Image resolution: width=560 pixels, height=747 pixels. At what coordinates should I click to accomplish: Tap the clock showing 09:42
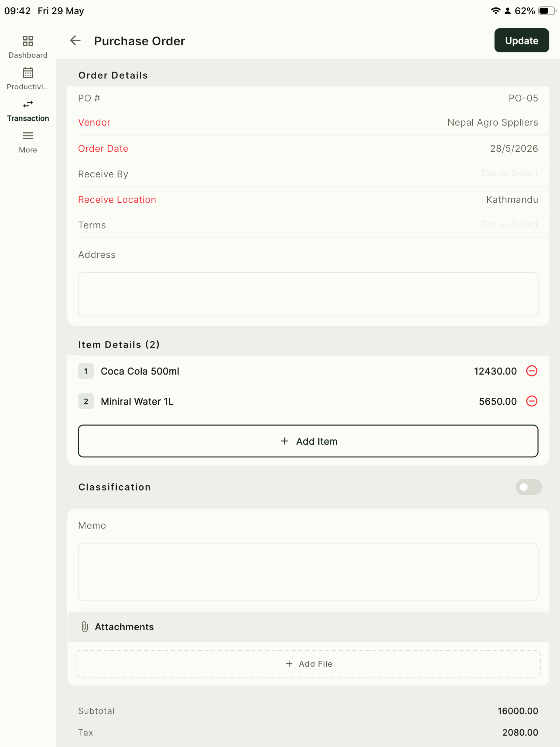coord(17,11)
